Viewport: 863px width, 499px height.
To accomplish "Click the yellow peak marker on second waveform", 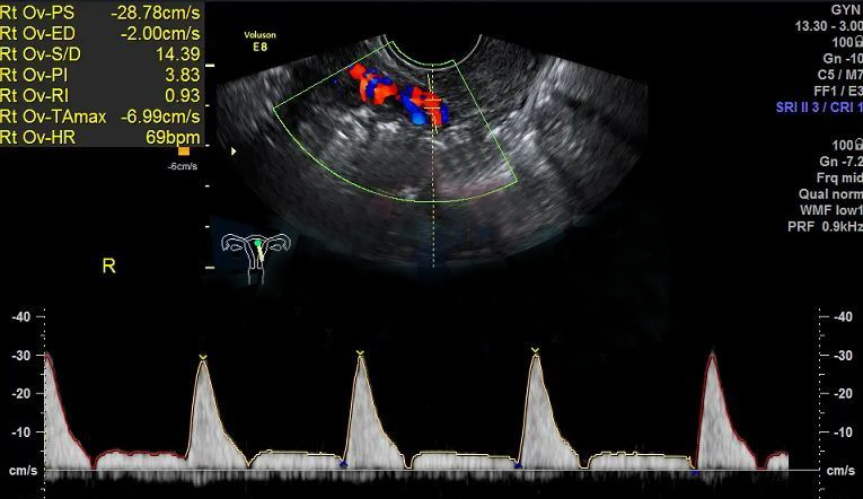I will [203, 358].
